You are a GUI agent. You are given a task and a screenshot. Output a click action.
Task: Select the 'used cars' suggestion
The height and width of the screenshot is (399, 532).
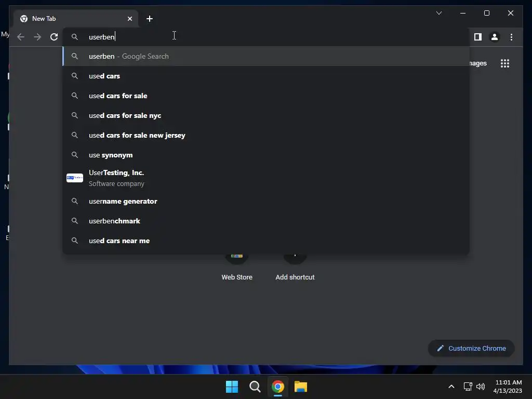267,76
